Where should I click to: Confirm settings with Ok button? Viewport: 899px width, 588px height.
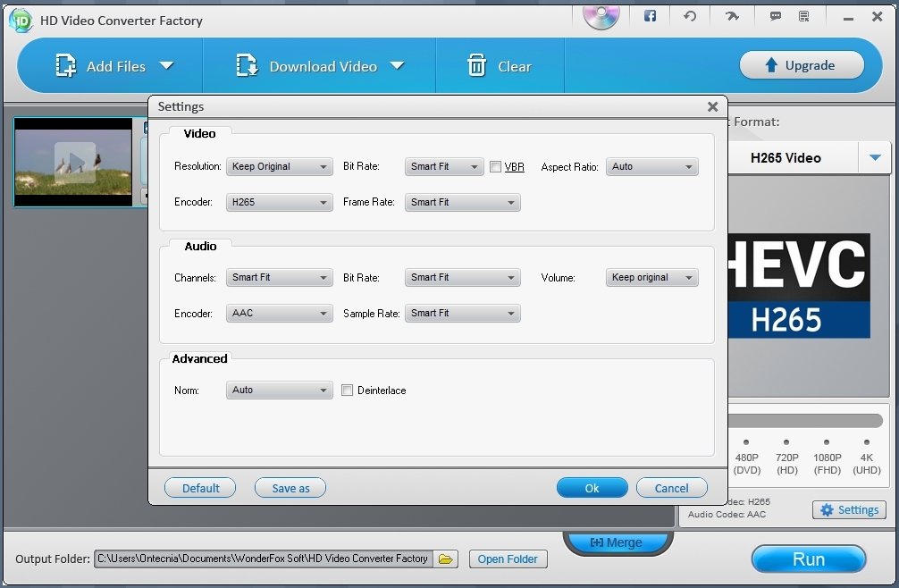pyautogui.click(x=592, y=488)
